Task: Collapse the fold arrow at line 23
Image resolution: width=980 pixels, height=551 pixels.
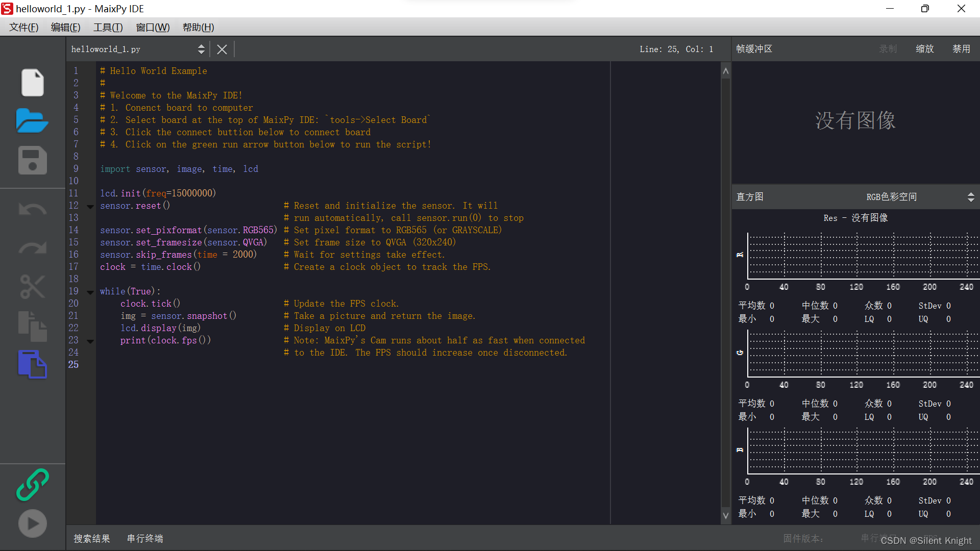Action: [90, 341]
